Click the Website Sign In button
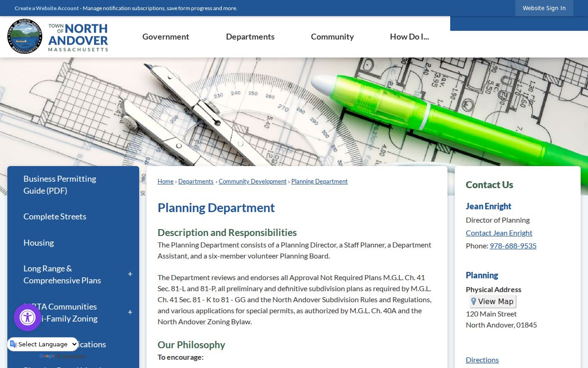Image resolution: width=588 pixels, height=368 pixels. coord(544,8)
